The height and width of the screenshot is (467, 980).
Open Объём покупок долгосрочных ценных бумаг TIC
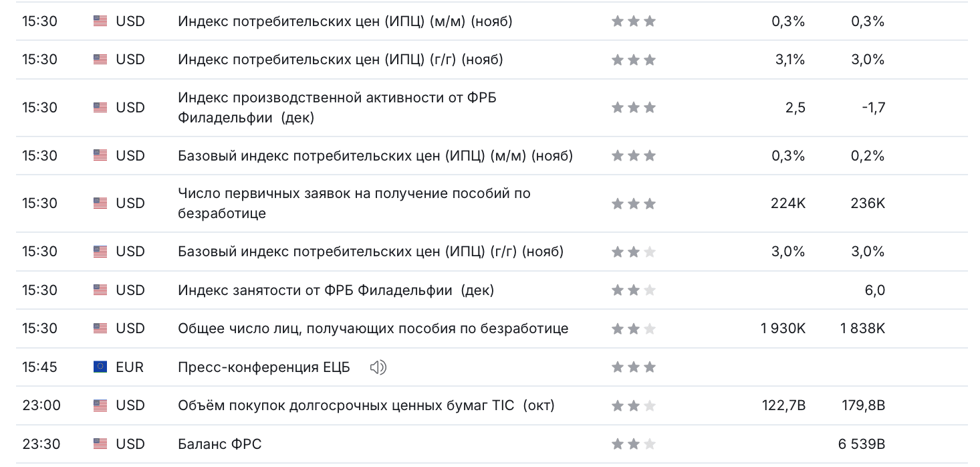click(366, 405)
